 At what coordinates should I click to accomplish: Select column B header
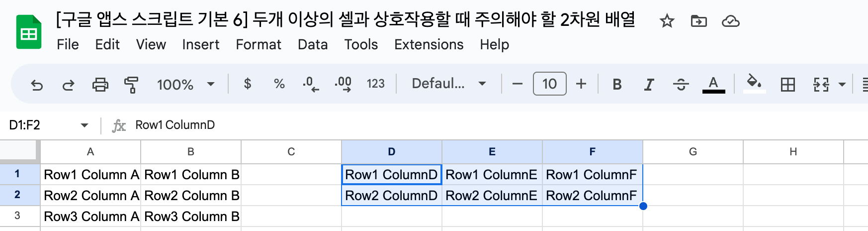[x=191, y=152]
